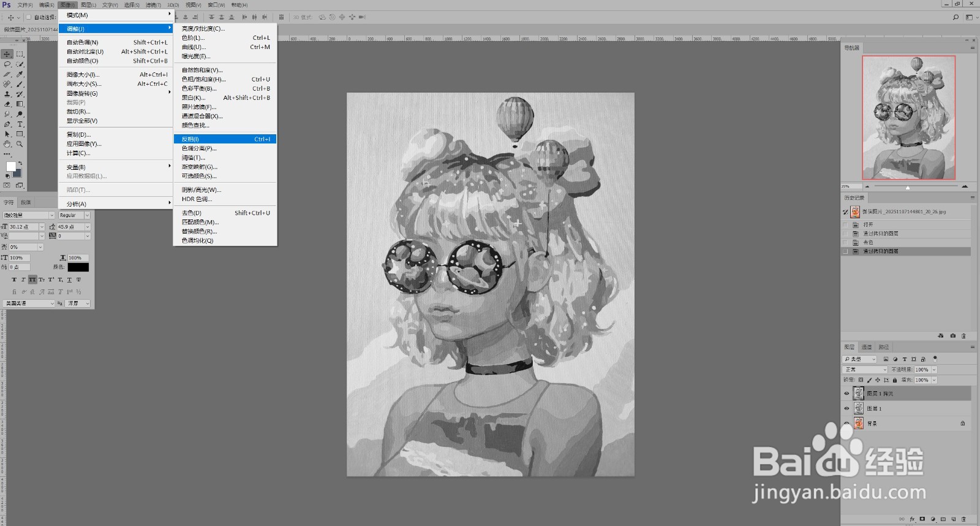Image resolution: width=980 pixels, height=526 pixels.
Task: Open the opacity 100% dropdown arrow
Action: (x=934, y=370)
